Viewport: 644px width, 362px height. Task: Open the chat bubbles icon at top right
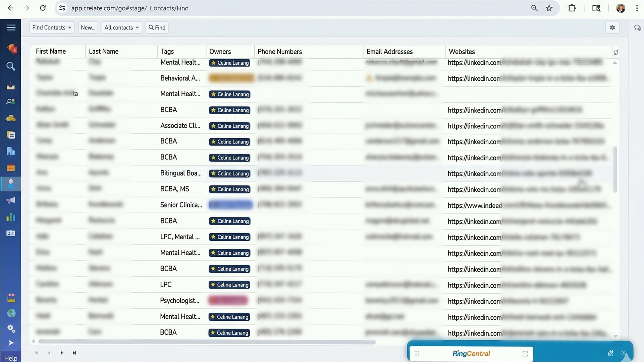637,28
